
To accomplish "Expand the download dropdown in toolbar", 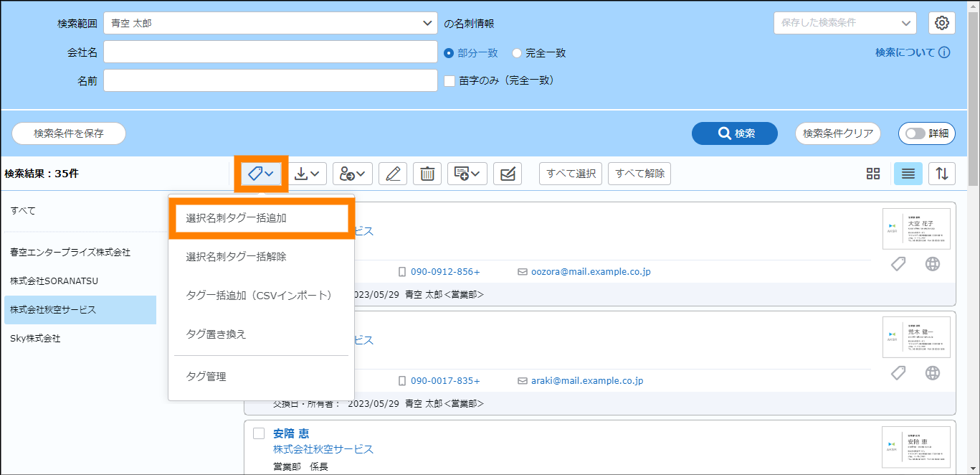I will click(x=310, y=174).
